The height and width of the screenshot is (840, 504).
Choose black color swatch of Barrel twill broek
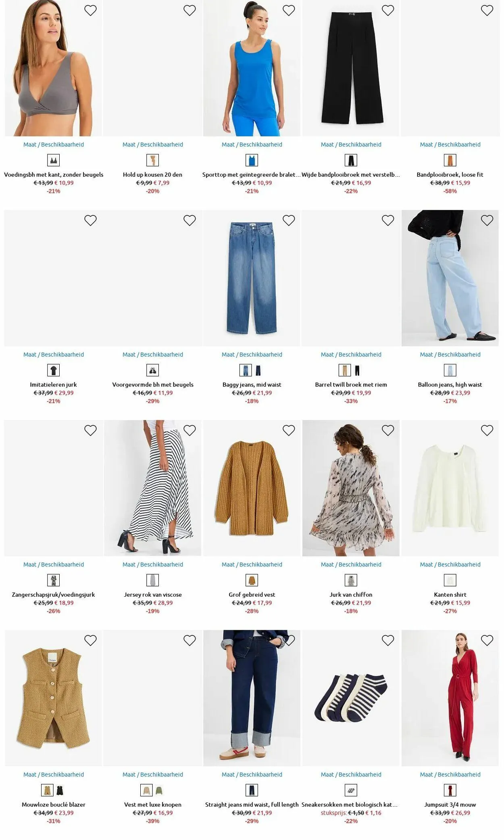(357, 370)
